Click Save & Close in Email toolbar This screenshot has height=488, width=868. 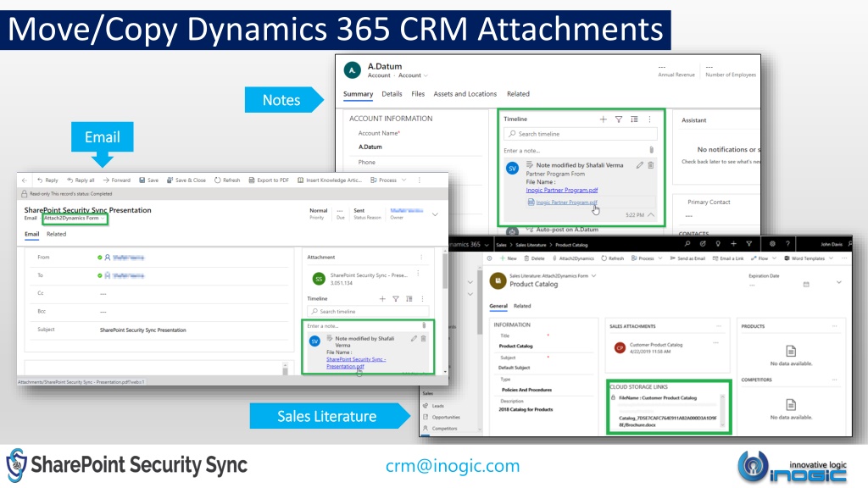(186, 180)
